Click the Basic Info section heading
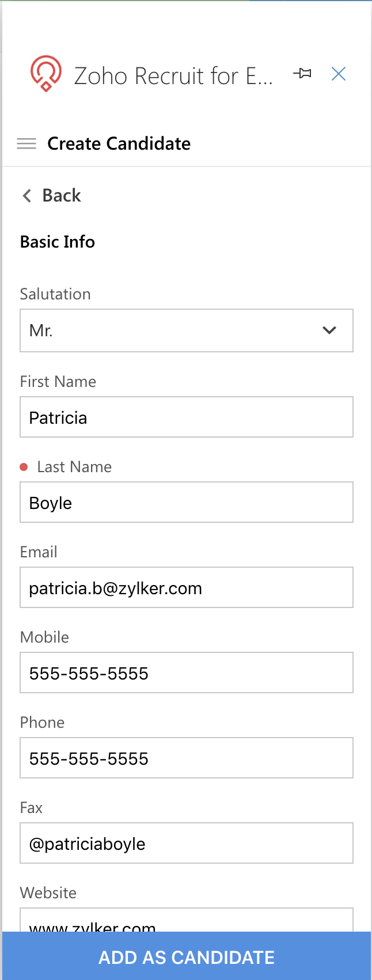This screenshot has width=372, height=980. tap(58, 242)
